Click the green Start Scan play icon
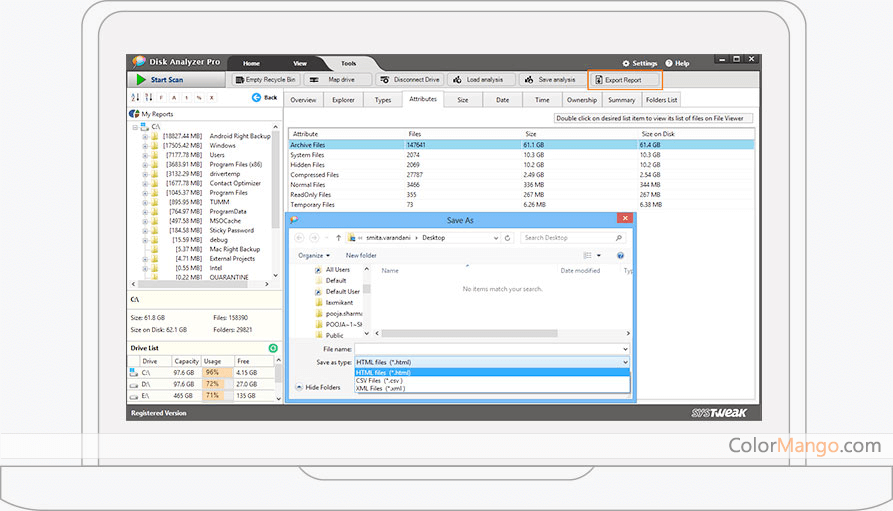The height and width of the screenshot is (511, 893). (x=141, y=79)
